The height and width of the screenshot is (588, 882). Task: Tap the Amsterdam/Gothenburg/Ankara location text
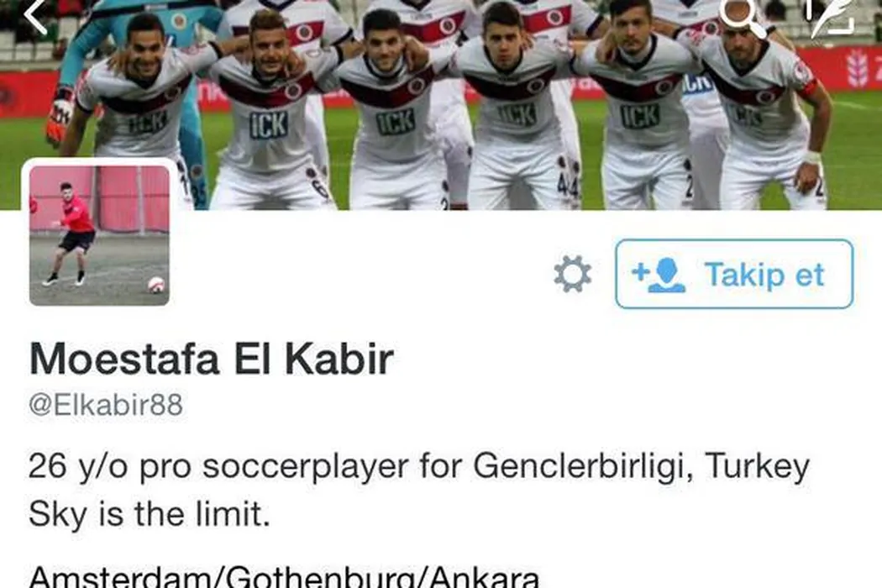click(x=284, y=575)
